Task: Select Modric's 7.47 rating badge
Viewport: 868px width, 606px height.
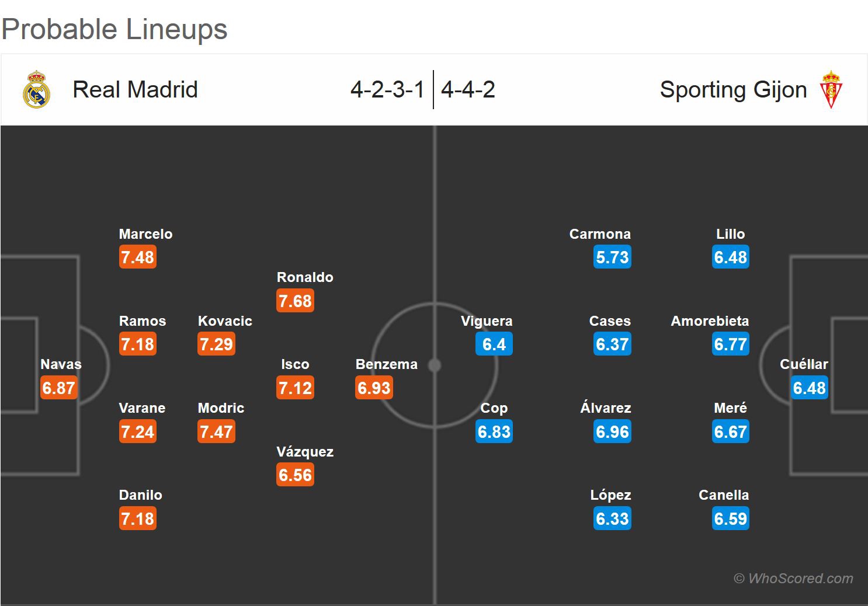Action: point(216,432)
